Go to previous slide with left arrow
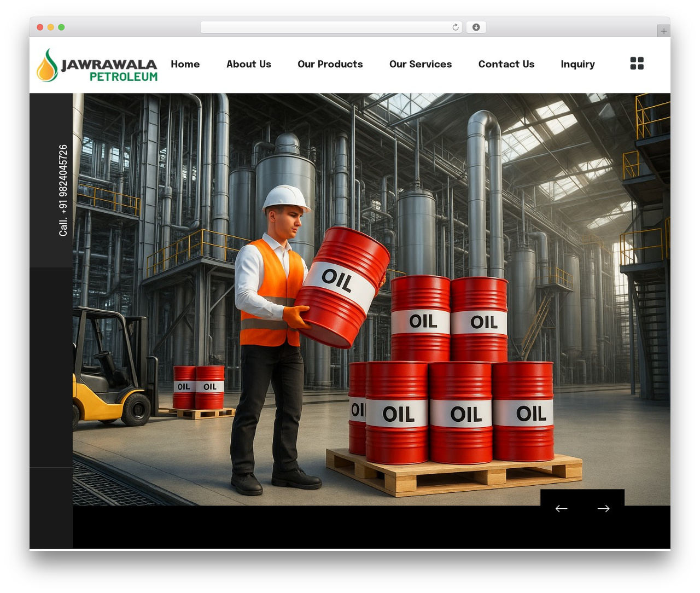Viewport: 700px width, 593px height. (x=561, y=509)
